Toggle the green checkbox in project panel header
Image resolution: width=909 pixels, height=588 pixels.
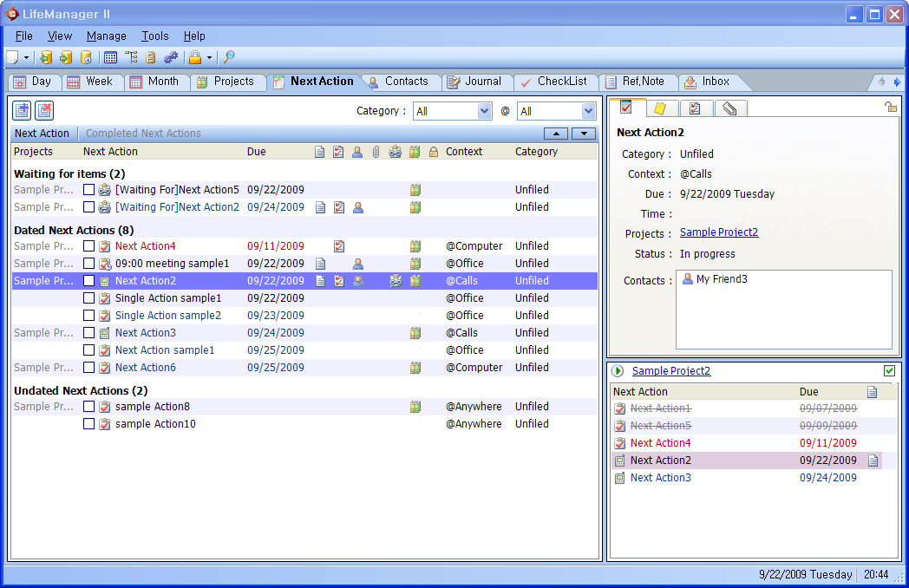coord(889,370)
